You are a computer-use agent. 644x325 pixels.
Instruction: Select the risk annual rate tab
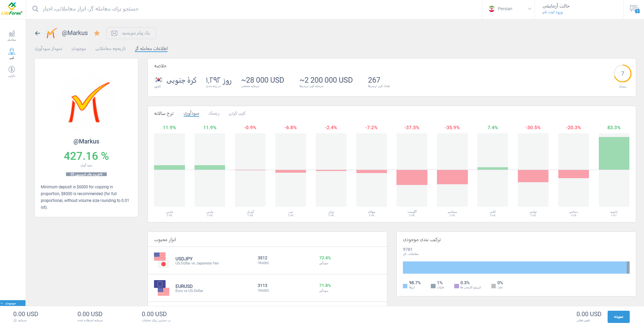[214, 113]
